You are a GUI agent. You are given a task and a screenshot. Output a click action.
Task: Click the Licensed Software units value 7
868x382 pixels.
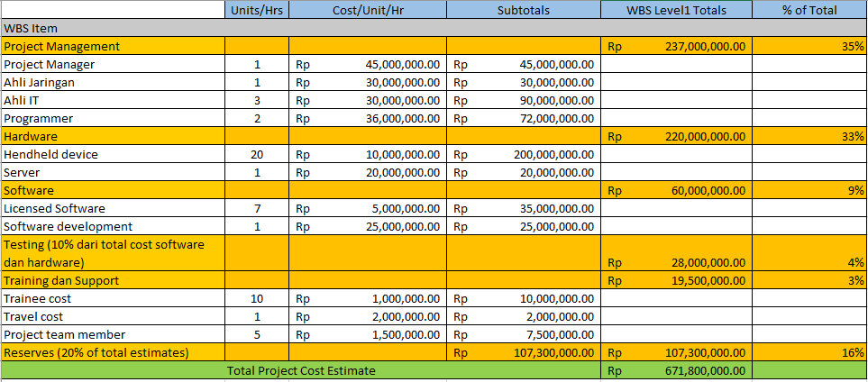(257, 208)
